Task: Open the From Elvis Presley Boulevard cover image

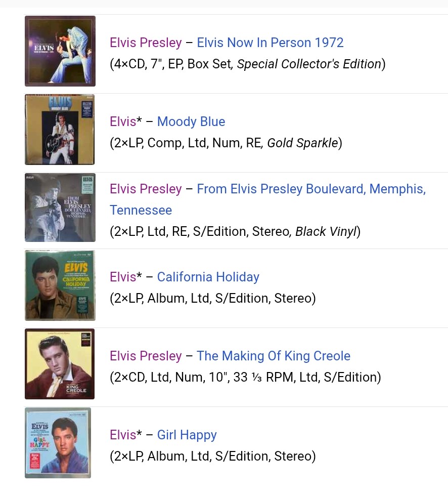Action: [x=60, y=208]
